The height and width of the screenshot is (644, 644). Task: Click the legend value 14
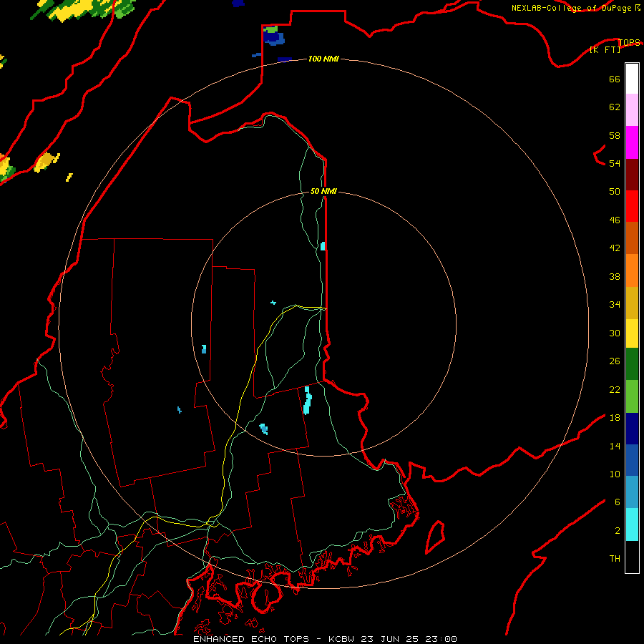point(615,446)
